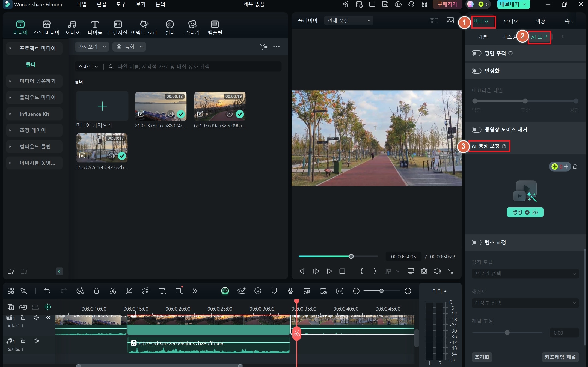
Task: Click the fullscreen expand icon in the player
Action: 450,271
